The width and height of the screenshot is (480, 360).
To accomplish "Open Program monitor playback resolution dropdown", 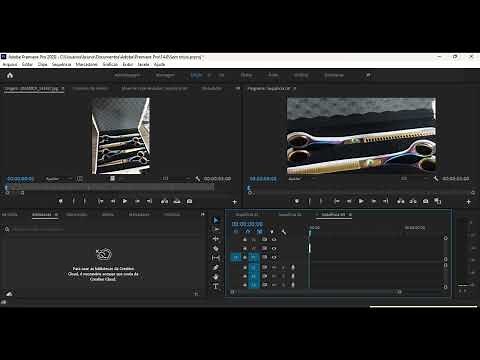I will click(415, 179).
